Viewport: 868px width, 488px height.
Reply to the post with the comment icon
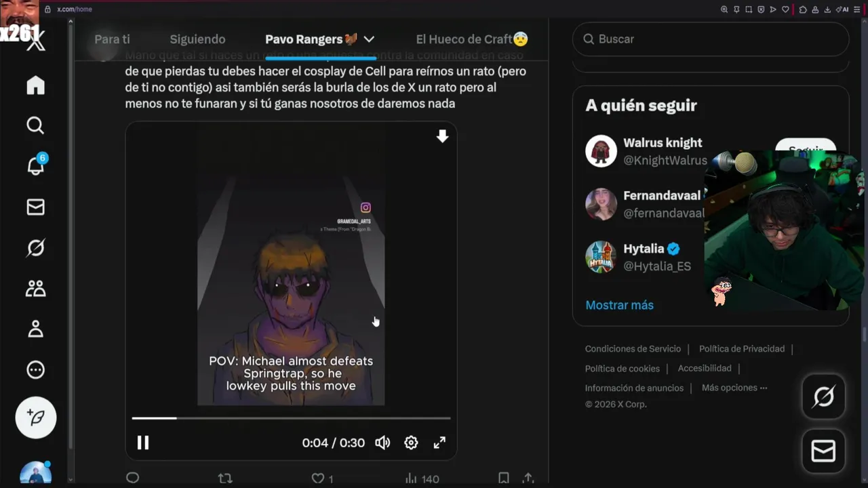click(133, 478)
